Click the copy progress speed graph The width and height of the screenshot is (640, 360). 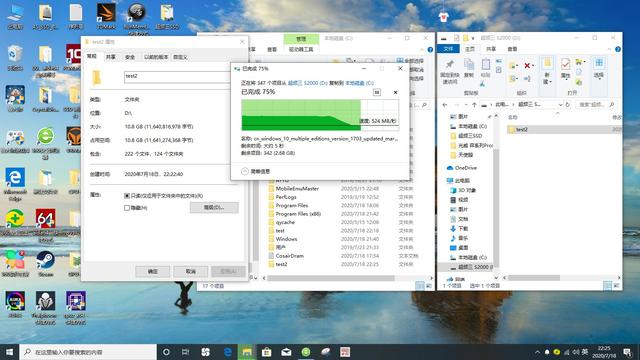pyautogui.click(x=320, y=115)
